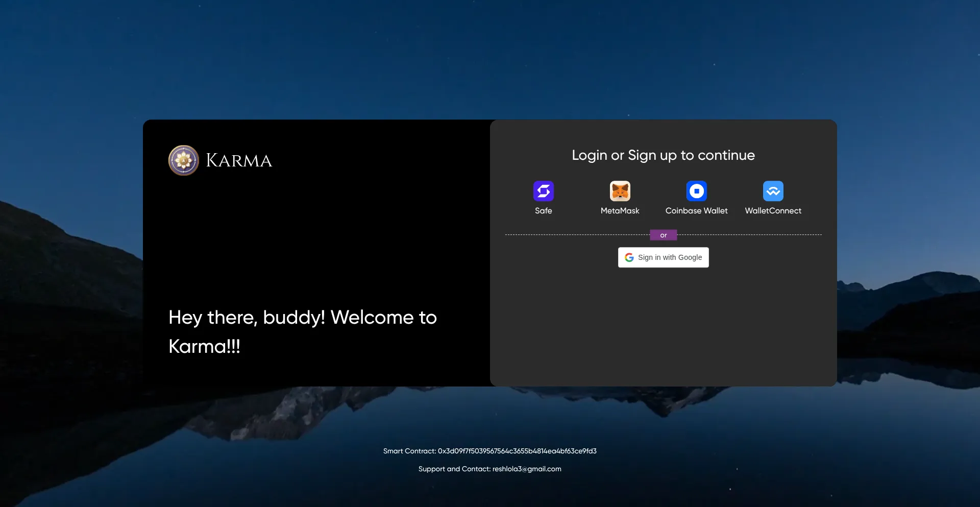Choose the MetaMask fox icon
This screenshot has height=507, width=980.
click(x=620, y=191)
